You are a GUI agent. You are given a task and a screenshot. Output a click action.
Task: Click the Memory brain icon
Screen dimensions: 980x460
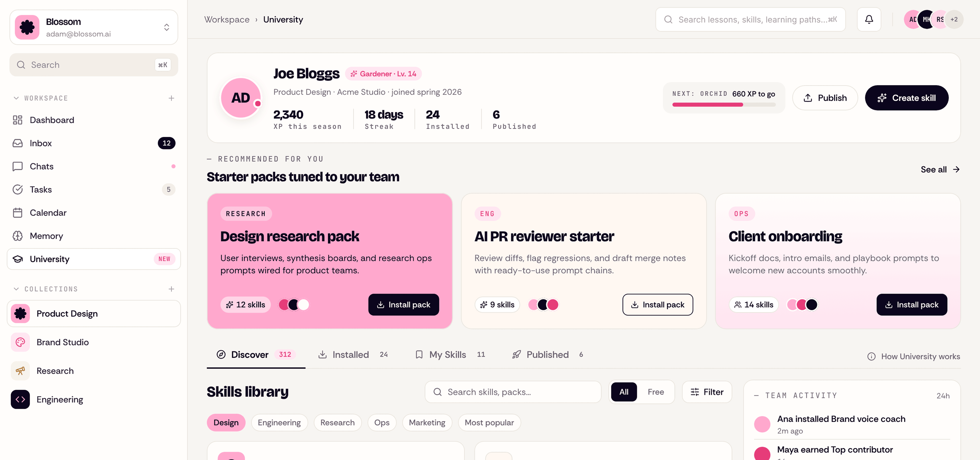pyautogui.click(x=17, y=236)
